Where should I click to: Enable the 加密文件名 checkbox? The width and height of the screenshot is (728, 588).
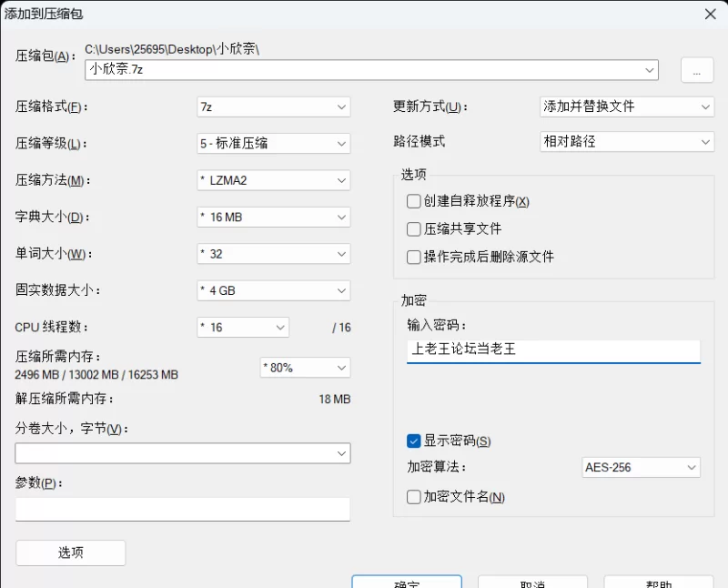click(414, 497)
